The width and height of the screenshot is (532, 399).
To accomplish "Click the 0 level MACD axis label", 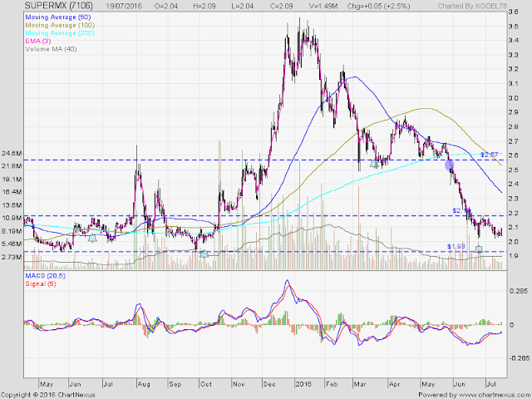I will [x=514, y=325].
